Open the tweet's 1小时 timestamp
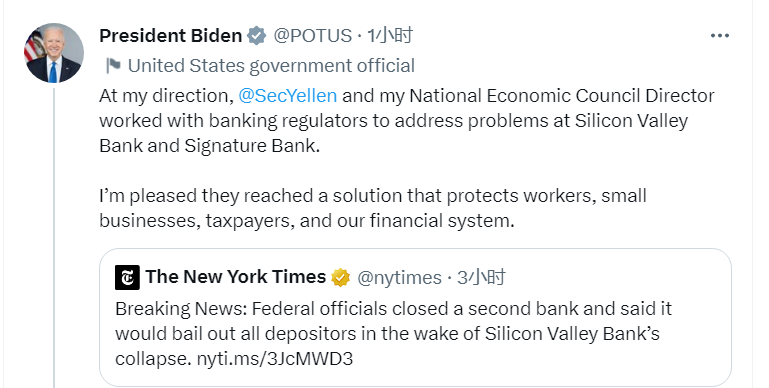This screenshot has width=769, height=388. coord(390,36)
